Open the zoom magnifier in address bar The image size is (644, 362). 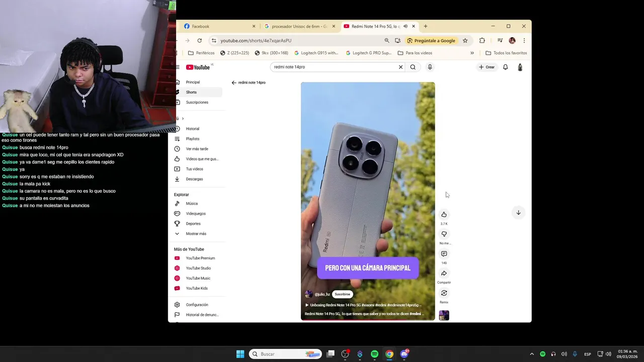387,41
